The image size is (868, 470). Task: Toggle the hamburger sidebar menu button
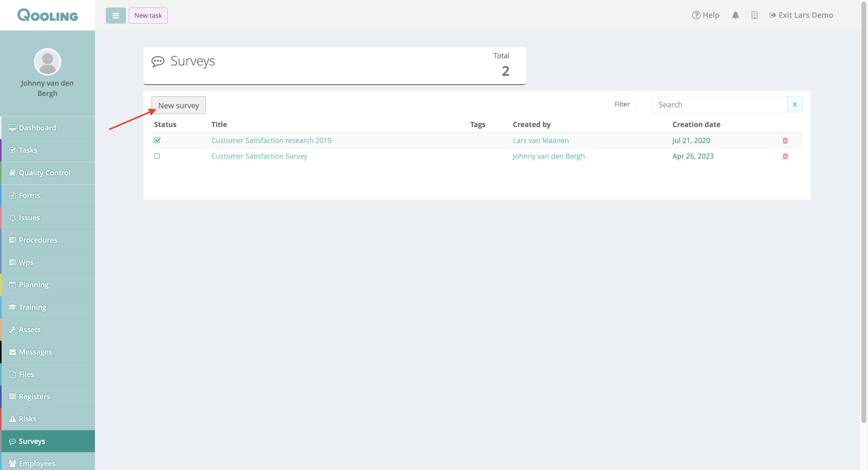[115, 15]
